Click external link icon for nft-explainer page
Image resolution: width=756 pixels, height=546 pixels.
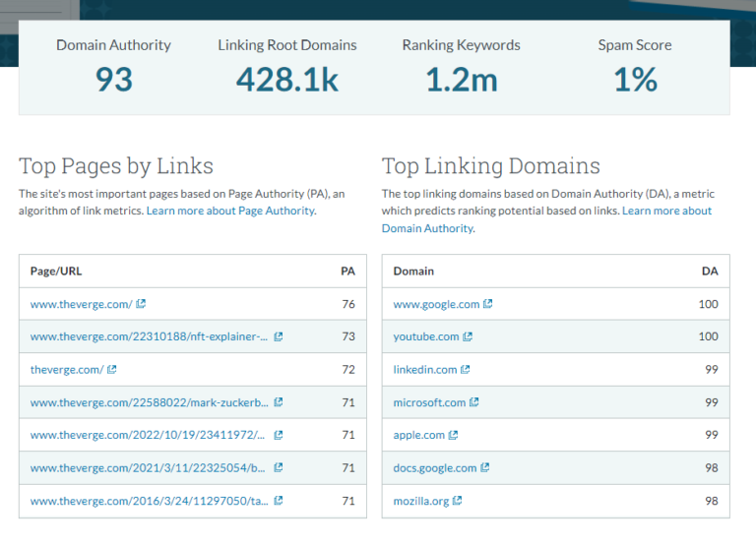(279, 336)
